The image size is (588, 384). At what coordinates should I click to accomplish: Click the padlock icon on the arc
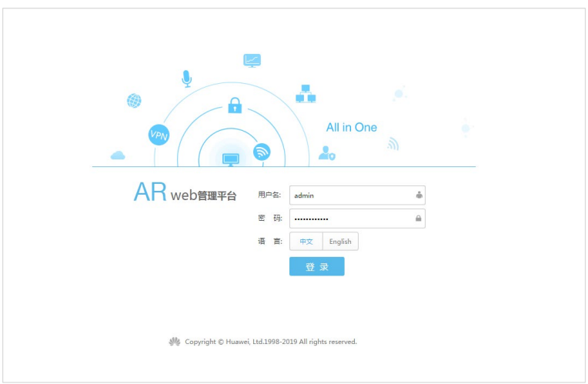tap(236, 105)
